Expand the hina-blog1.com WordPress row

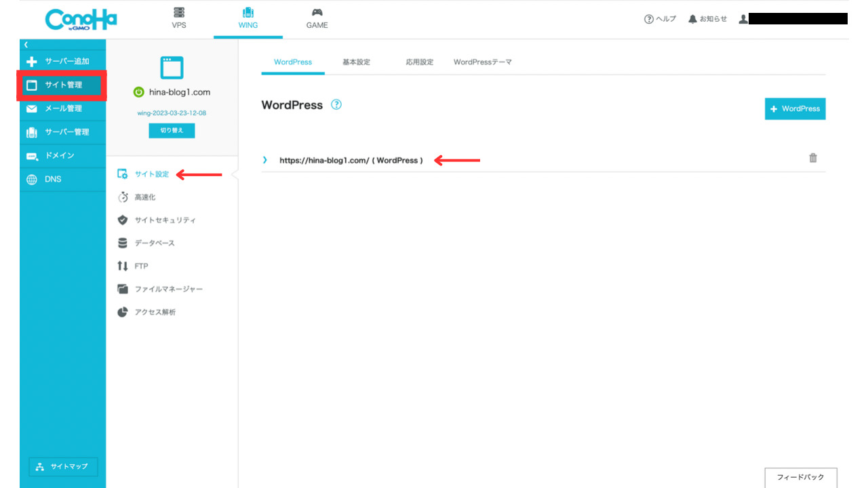[x=265, y=160]
